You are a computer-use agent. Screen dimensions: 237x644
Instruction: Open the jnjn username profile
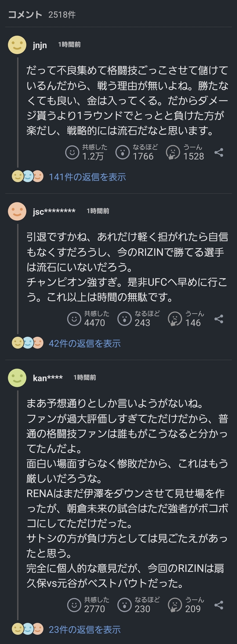40,45
